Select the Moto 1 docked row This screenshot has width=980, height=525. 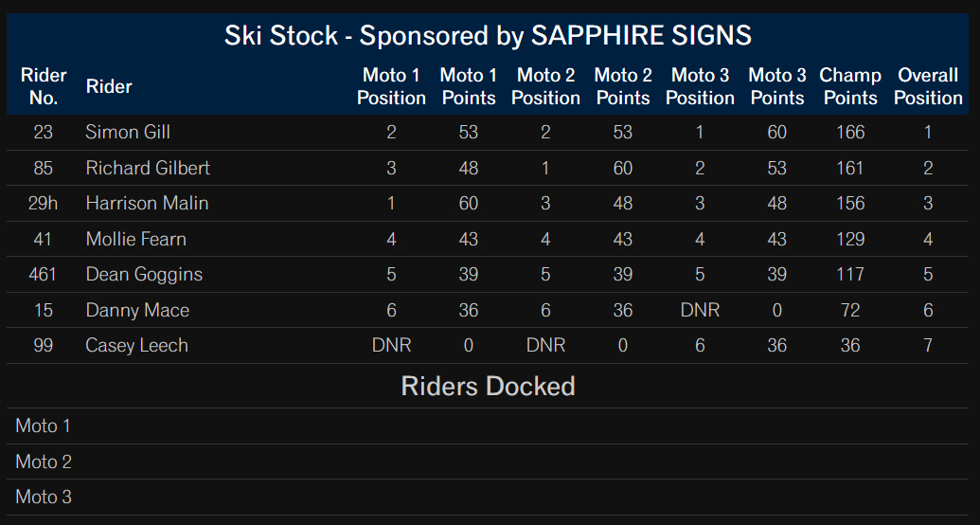(x=488, y=426)
